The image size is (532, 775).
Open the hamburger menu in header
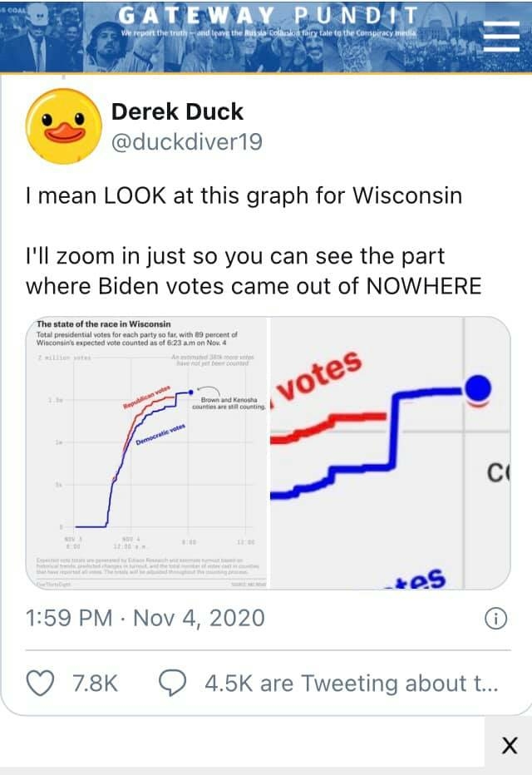pos(501,37)
